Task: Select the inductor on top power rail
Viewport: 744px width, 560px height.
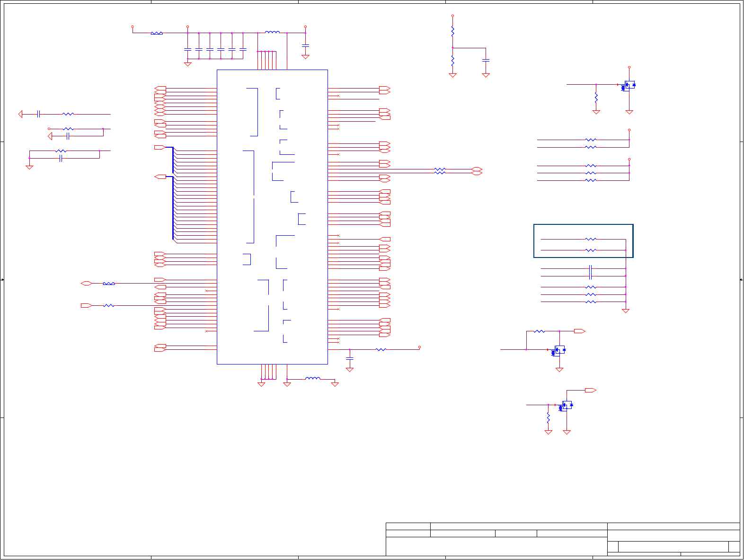Action: [x=272, y=33]
